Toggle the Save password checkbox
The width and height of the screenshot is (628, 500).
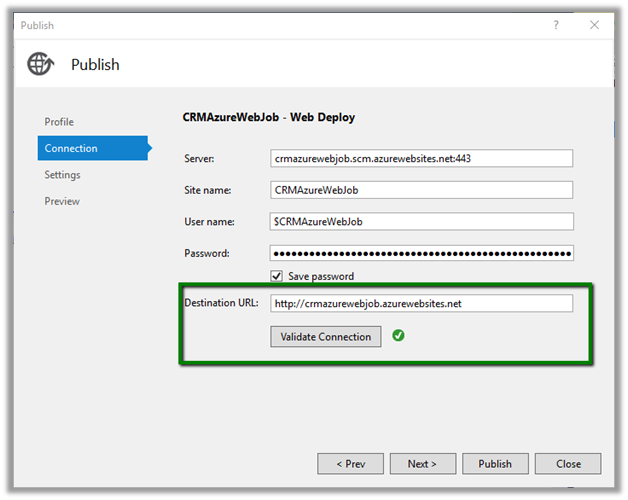(277, 276)
